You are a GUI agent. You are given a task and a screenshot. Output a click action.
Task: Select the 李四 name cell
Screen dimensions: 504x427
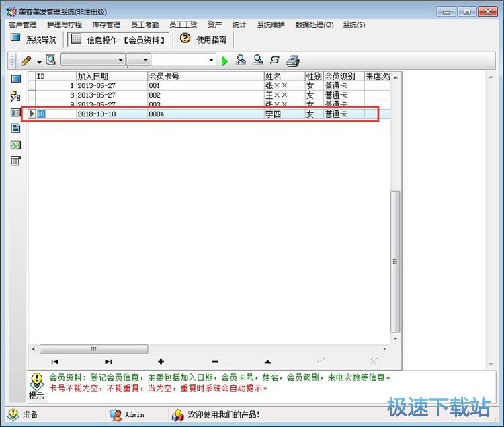284,114
